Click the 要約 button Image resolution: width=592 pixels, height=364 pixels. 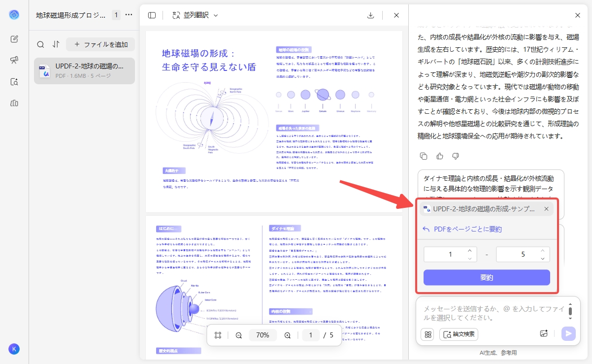click(487, 277)
